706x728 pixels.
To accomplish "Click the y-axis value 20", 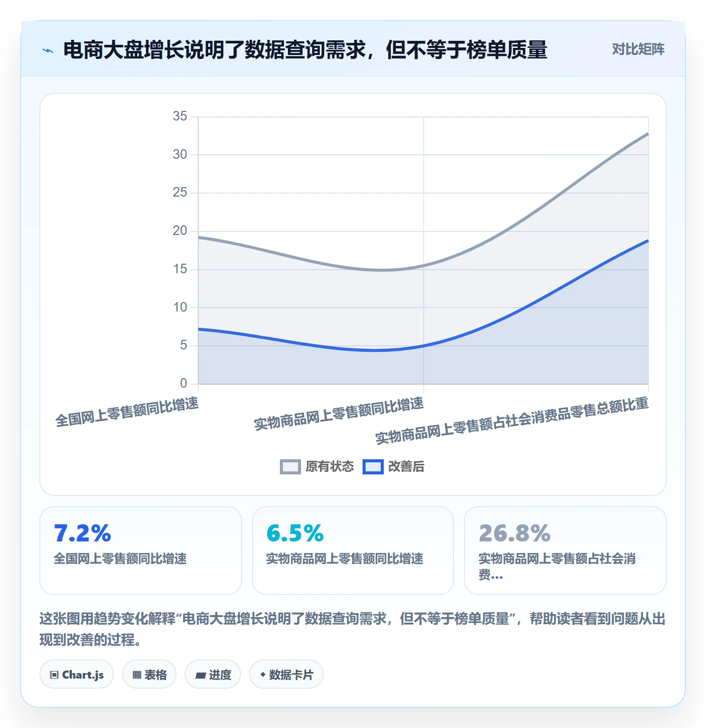I will 180,231.
